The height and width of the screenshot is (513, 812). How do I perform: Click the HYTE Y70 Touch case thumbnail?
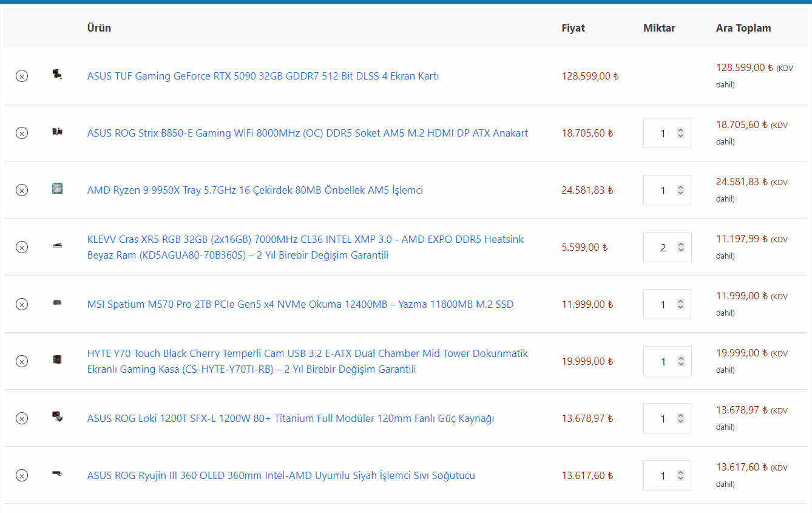[x=58, y=360]
